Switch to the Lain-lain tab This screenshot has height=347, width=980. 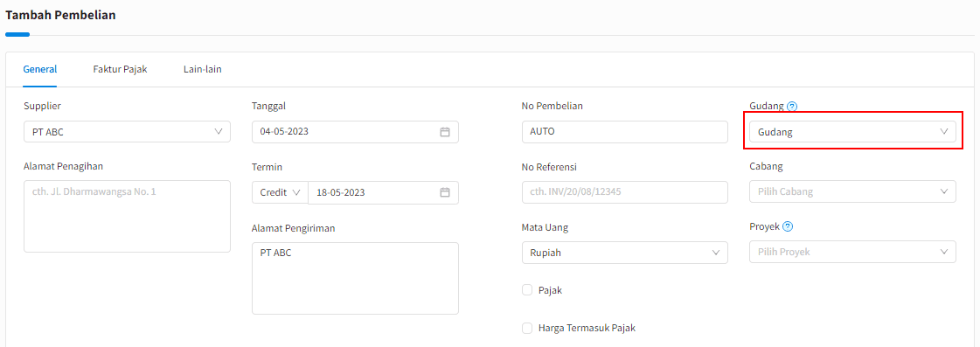pos(203,69)
